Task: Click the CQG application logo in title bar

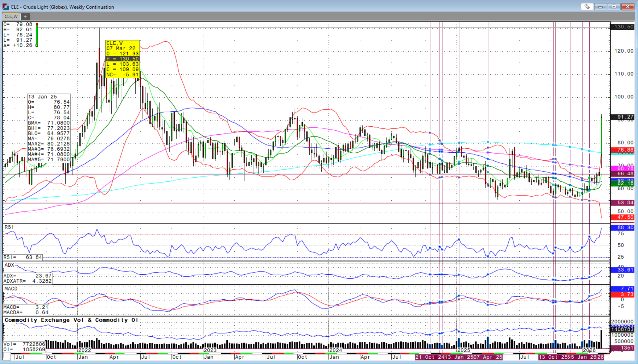Action: [5, 7]
